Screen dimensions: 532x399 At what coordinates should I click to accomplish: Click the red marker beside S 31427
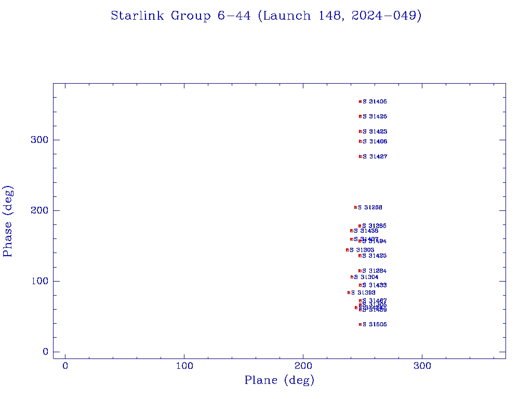[x=361, y=156]
